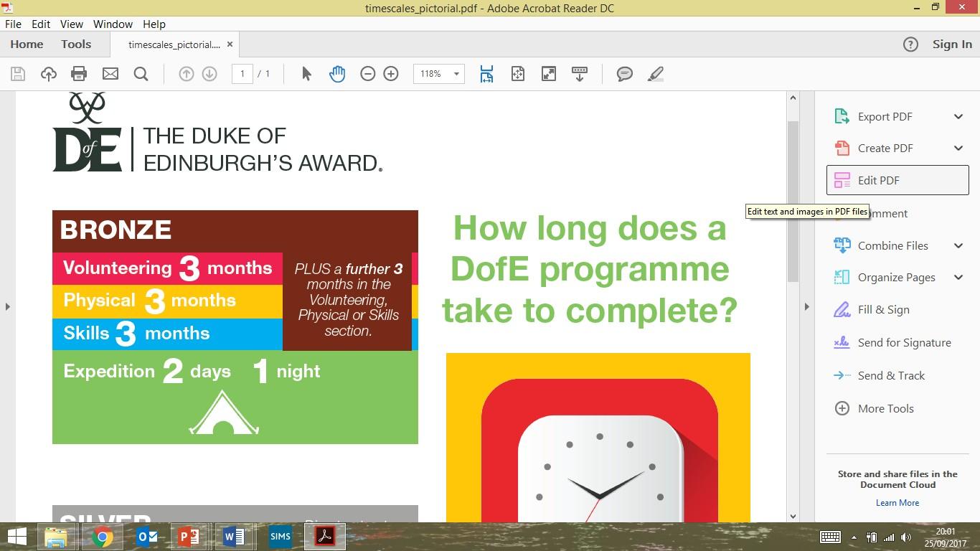Open the read mode download-arrow icon
The height and width of the screenshot is (551, 980).
coord(580,74)
